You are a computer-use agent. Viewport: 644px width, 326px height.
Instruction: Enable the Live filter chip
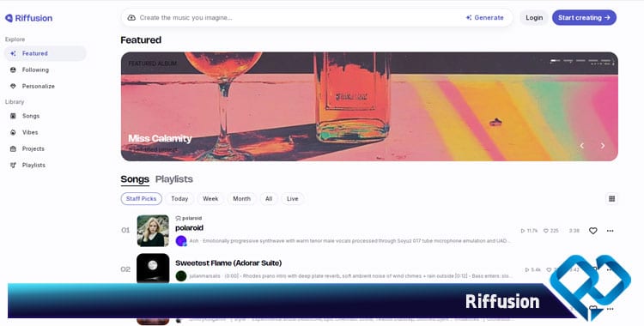293,199
